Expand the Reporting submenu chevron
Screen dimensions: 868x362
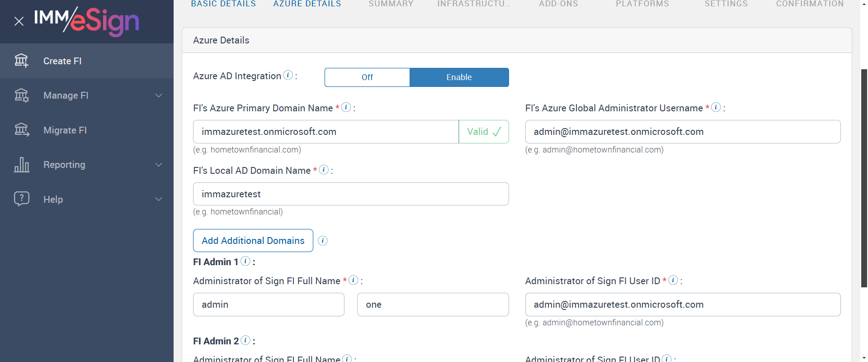159,165
